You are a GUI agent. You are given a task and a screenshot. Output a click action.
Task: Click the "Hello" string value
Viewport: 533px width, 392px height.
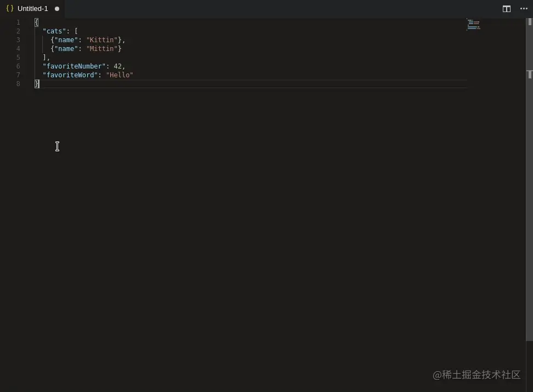120,75
